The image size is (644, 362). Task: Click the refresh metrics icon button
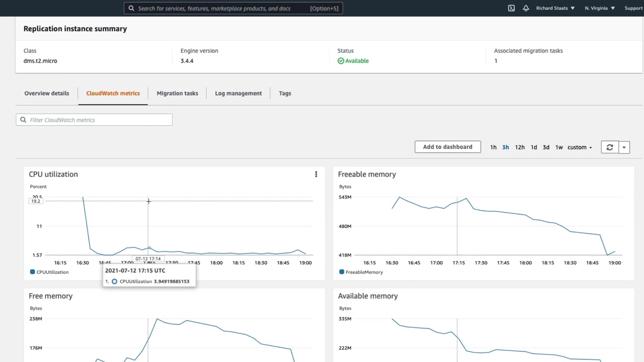pyautogui.click(x=609, y=147)
